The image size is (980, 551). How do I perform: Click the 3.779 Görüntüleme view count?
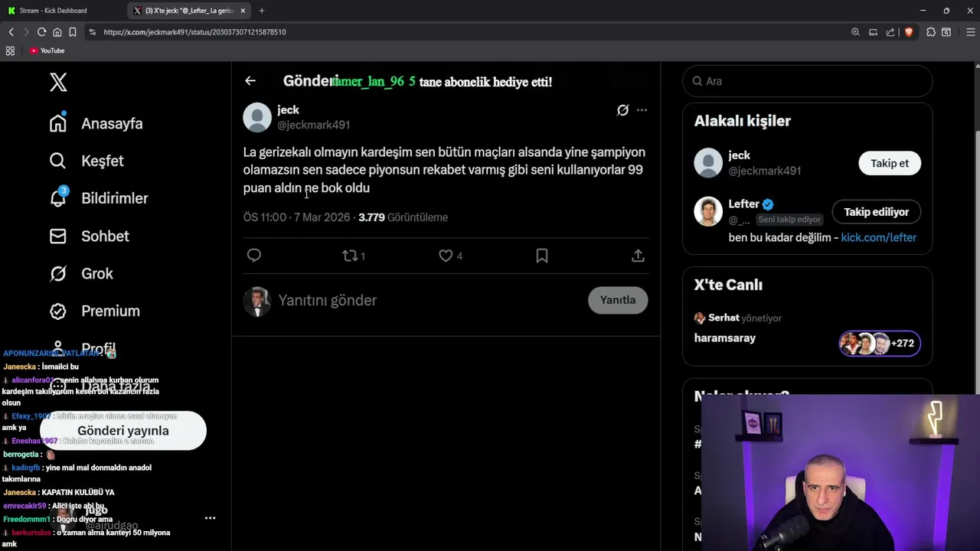pos(403,217)
